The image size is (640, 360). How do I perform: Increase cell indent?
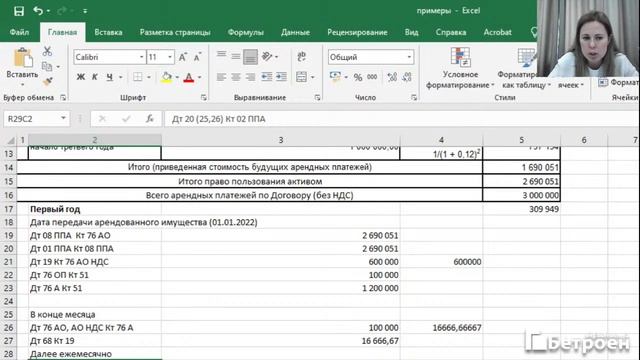tap(281, 77)
